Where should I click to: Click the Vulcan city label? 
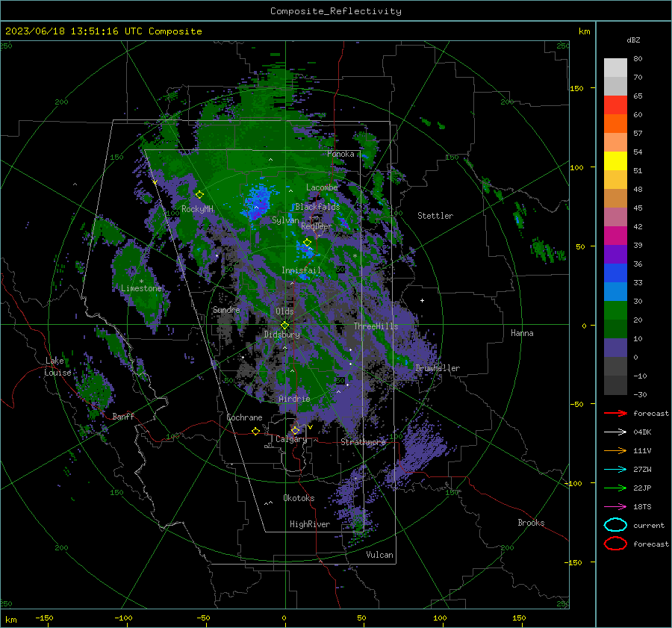click(x=379, y=555)
